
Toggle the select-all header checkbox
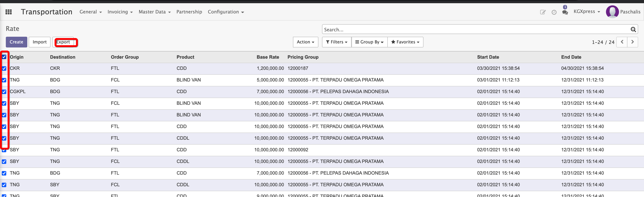[4, 57]
